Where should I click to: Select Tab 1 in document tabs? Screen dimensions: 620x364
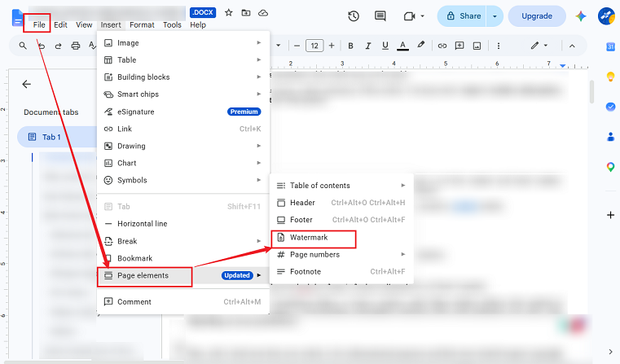(x=57, y=137)
